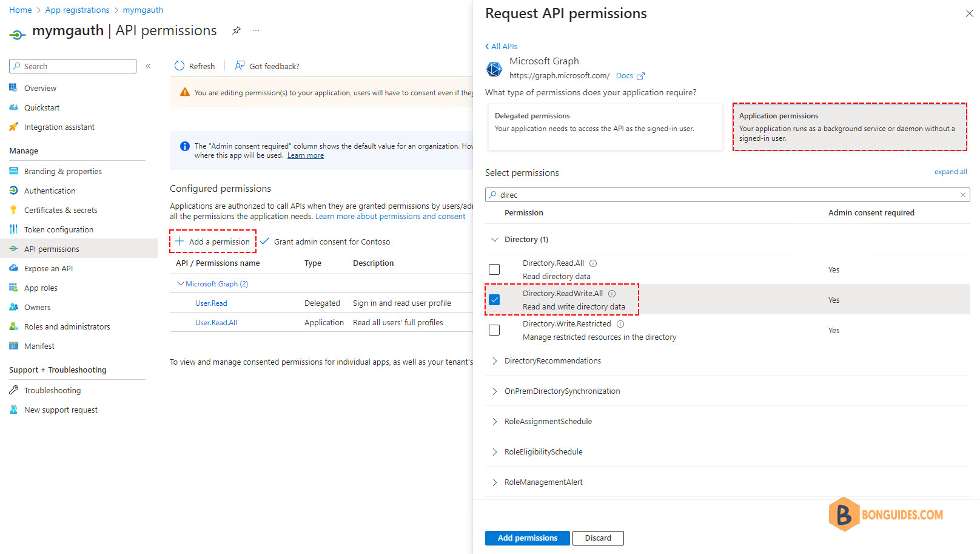Click the Learn more link in the info banner
The height and width of the screenshot is (554, 980).
pos(306,156)
